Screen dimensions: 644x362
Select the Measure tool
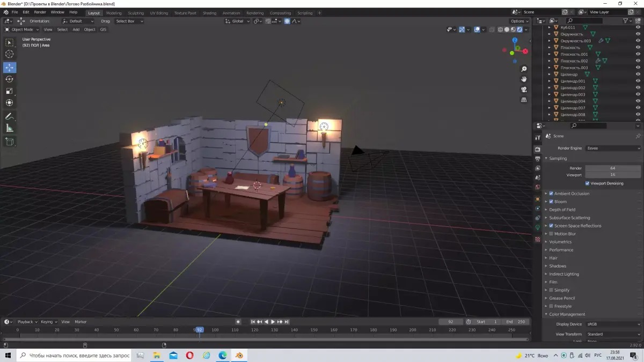click(9, 128)
